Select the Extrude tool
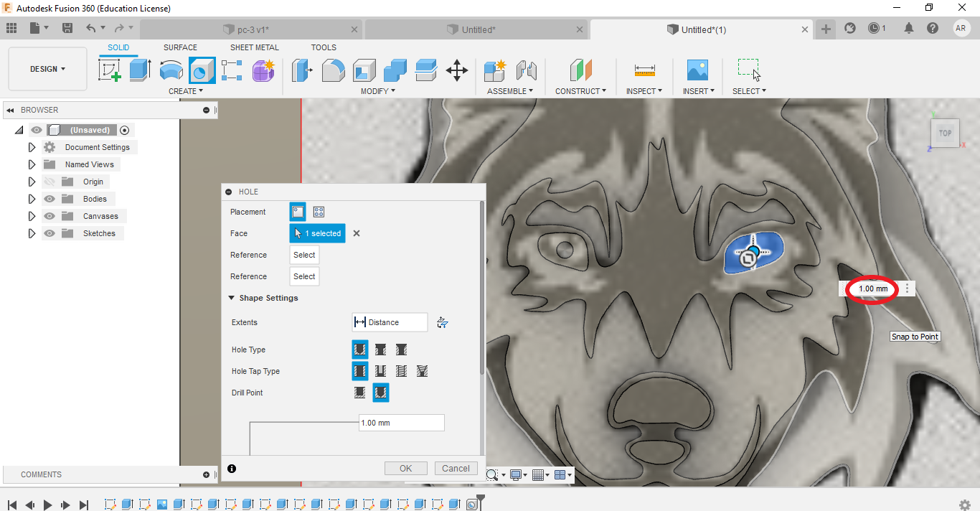This screenshot has width=980, height=511. (140, 70)
